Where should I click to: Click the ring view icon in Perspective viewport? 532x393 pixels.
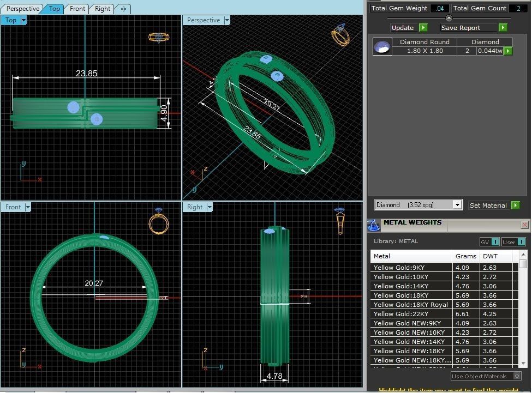(340, 34)
